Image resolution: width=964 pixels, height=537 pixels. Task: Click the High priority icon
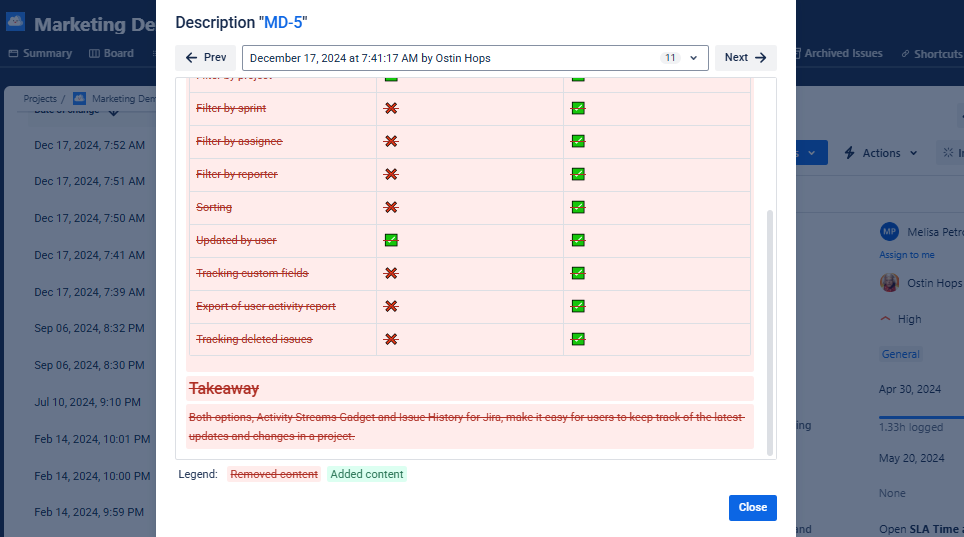coord(885,319)
